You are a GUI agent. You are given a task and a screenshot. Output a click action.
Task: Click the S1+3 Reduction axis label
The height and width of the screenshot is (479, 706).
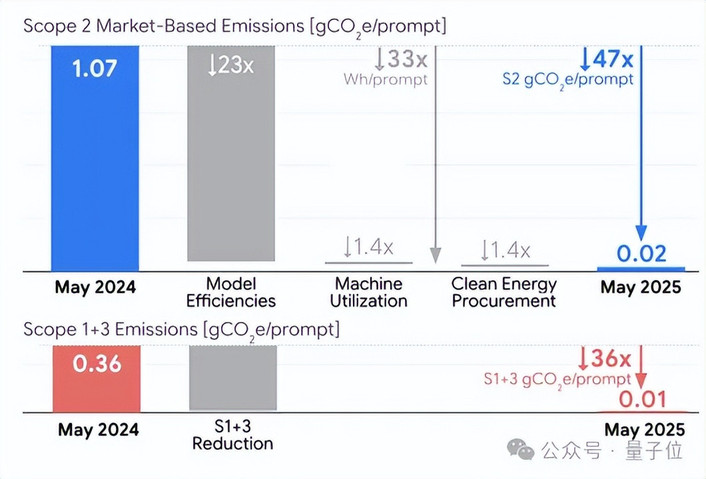pos(233,435)
